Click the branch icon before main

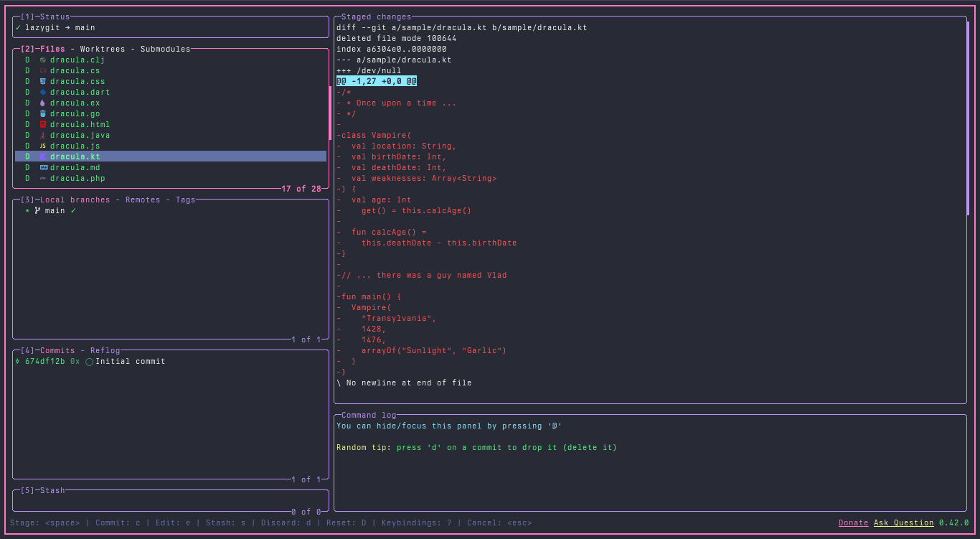[x=37, y=210]
